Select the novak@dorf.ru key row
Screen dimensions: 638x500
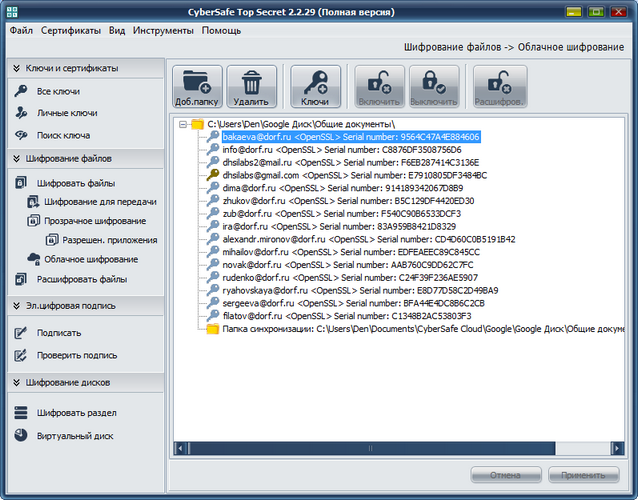pos(348,265)
